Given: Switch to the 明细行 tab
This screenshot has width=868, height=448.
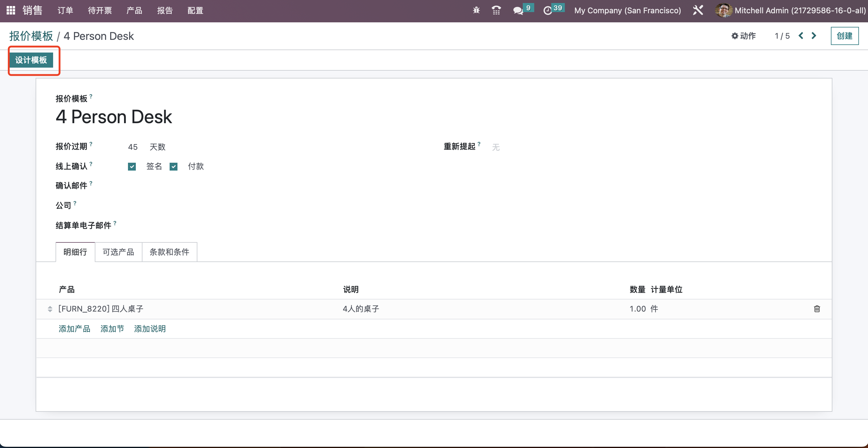Looking at the screenshot, I should pyautogui.click(x=75, y=252).
